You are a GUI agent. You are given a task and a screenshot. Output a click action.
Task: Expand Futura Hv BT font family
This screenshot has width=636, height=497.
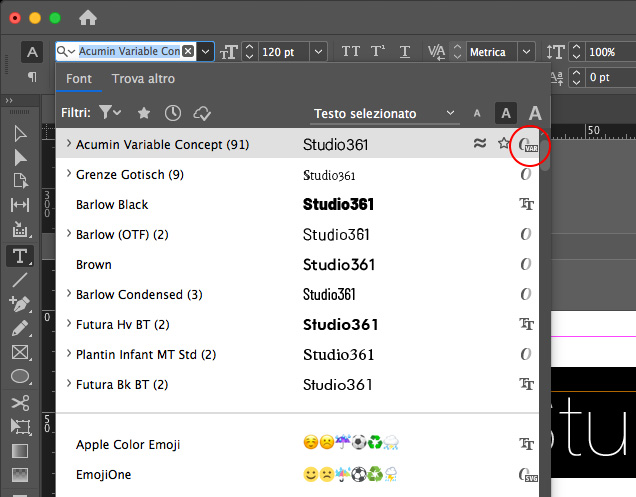69,323
